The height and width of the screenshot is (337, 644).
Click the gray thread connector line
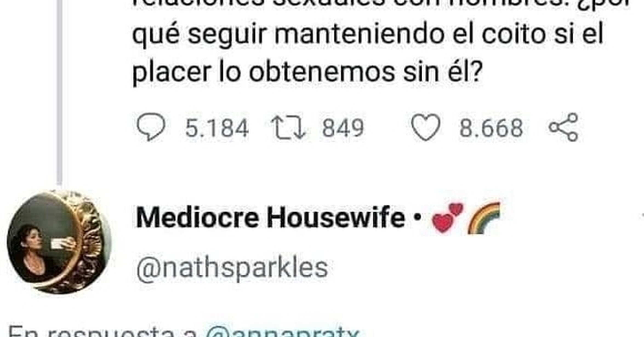[59, 92]
